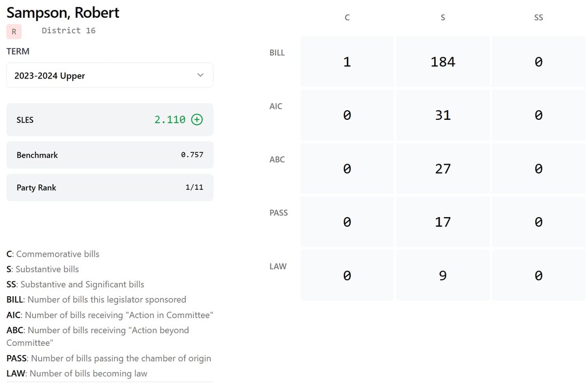Click the SS column header
The width and height of the screenshot is (588, 385).
pyautogui.click(x=538, y=18)
